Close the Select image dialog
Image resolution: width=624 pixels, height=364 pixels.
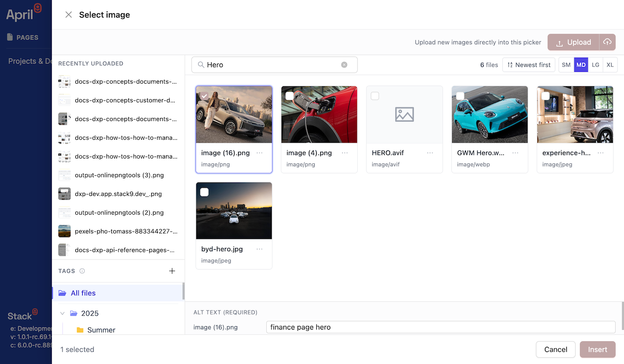[x=69, y=15]
